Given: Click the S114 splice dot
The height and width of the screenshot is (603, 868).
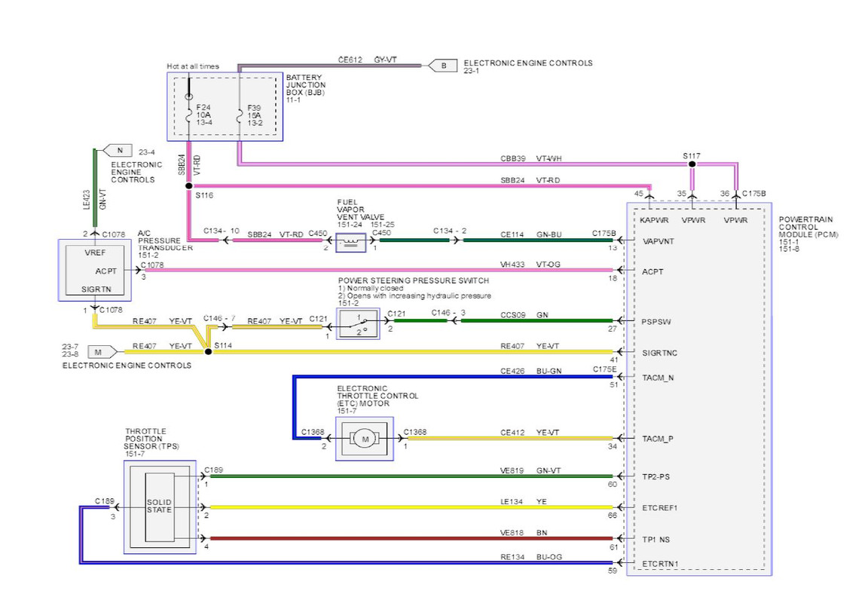Looking at the screenshot, I should [208, 351].
